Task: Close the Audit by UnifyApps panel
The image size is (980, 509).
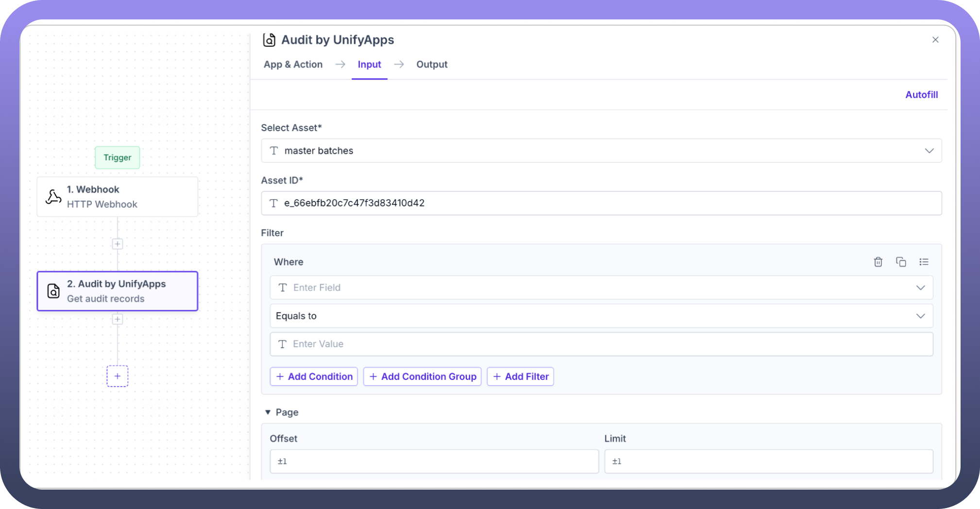Action: point(935,40)
